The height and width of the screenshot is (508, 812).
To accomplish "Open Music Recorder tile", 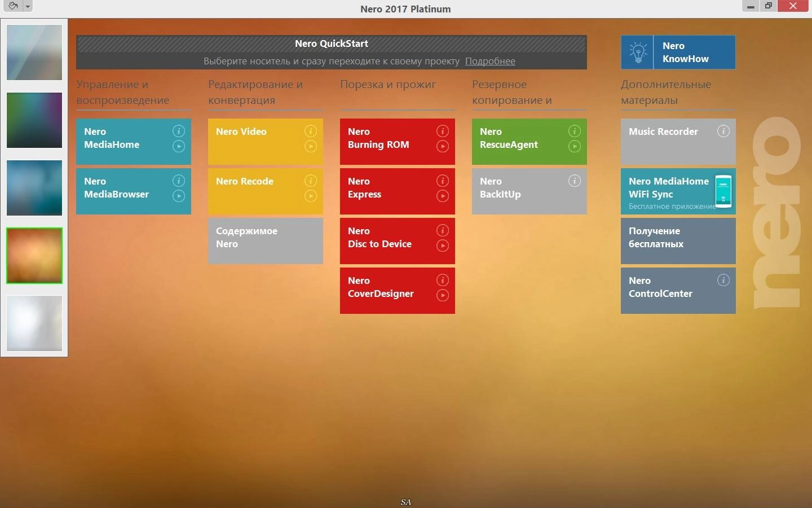I will point(678,142).
